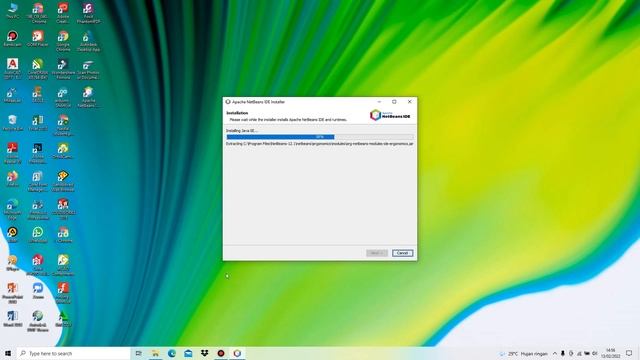Screen dimensions: 640x360
Task: Open Foxit PhantomPDF shortcut
Action: tap(88, 12)
